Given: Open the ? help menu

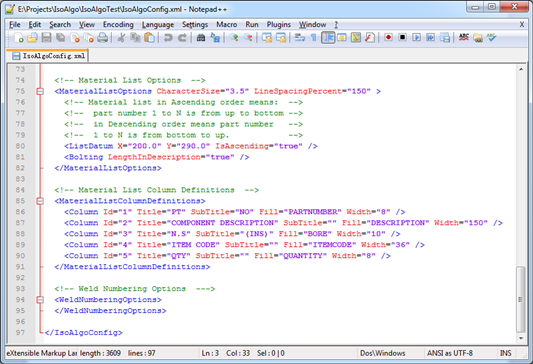Looking at the screenshot, I should click(336, 24).
